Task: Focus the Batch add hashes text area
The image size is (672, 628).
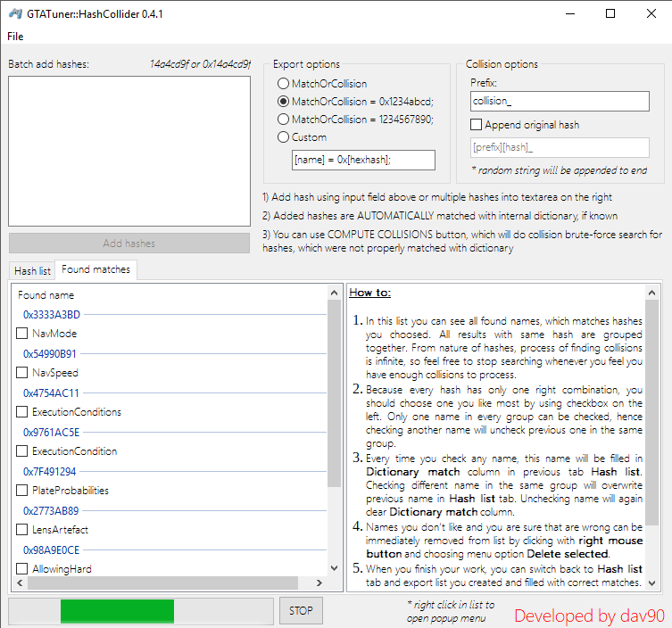Action: tap(129, 152)
